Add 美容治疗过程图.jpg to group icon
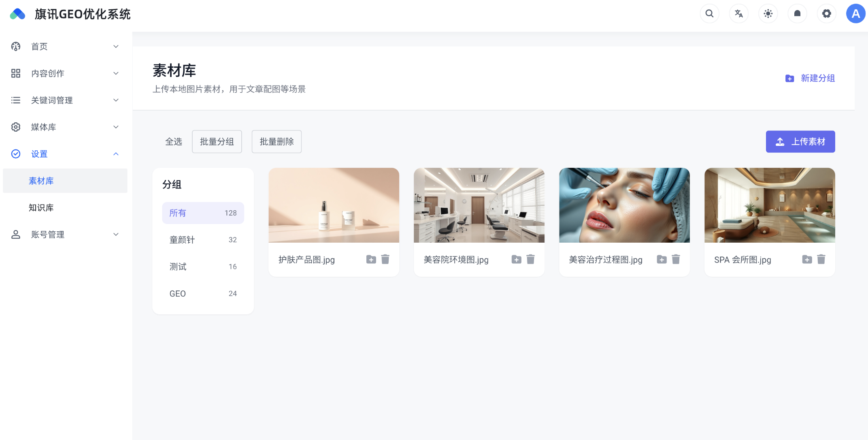The image size is (868, 440). coord(662,259)
